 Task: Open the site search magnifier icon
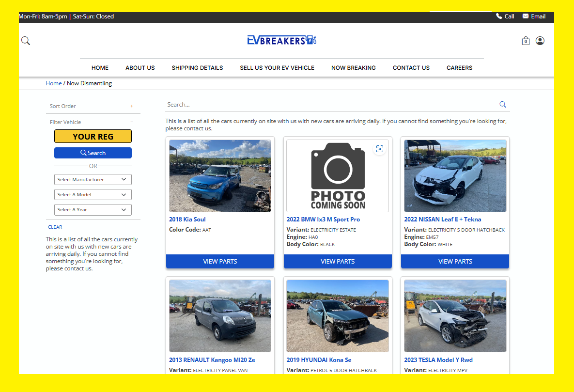click(x=26, y=41)
